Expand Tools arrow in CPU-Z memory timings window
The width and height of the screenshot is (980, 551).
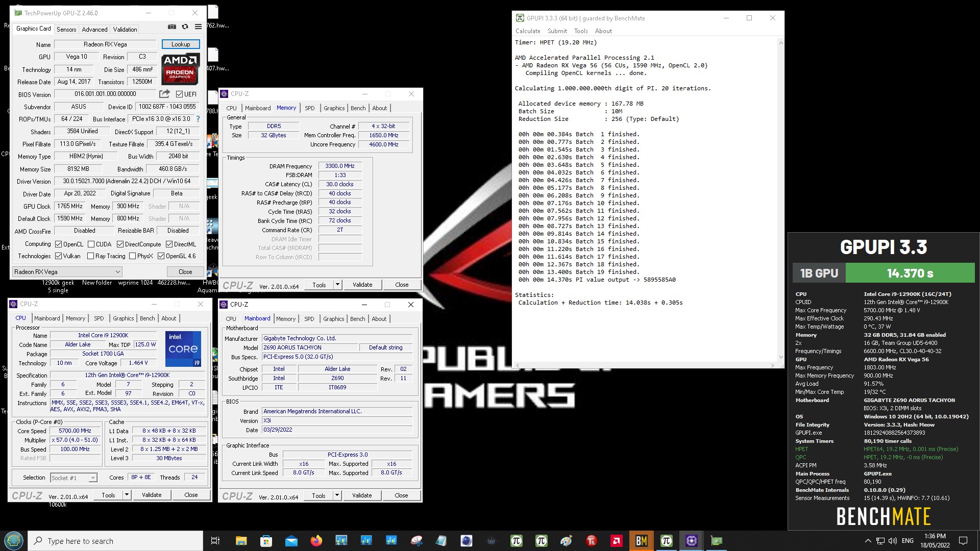tap(337, 285)
